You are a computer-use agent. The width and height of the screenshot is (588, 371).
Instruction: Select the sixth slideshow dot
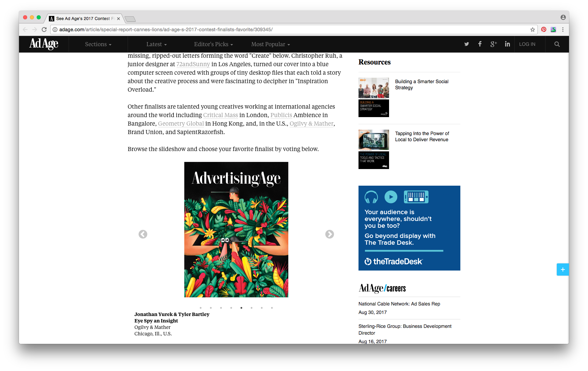pyautogui.click(x=252, y=308)
